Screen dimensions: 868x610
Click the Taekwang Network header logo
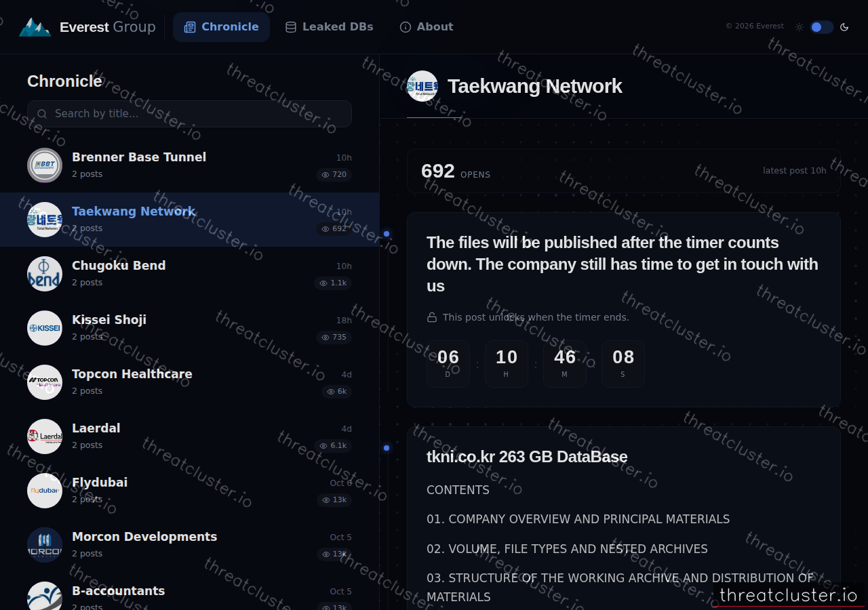422,86
